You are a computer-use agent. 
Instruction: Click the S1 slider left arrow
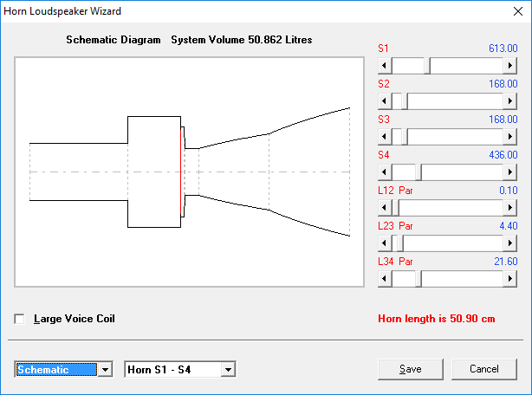pyautogui.click(x=385, y=66)
